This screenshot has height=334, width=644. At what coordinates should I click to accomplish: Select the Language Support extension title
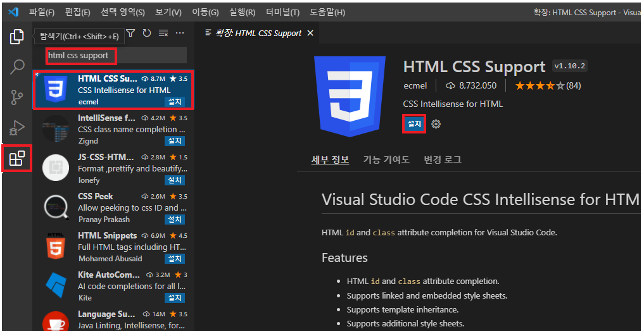tap(106, 314)
